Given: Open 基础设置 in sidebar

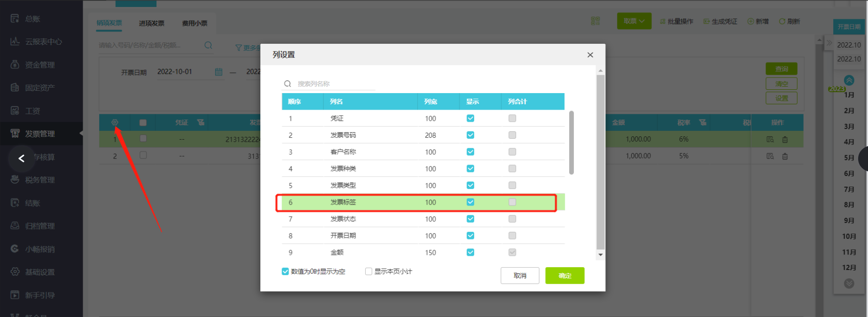Looking at the screenshot, I should (x=33, y=272).
